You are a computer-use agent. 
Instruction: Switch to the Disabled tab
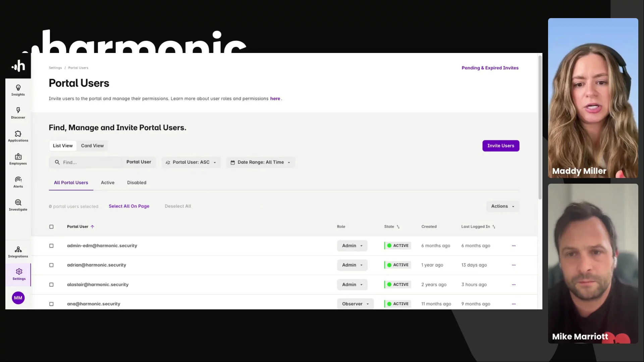click(137, 183)
